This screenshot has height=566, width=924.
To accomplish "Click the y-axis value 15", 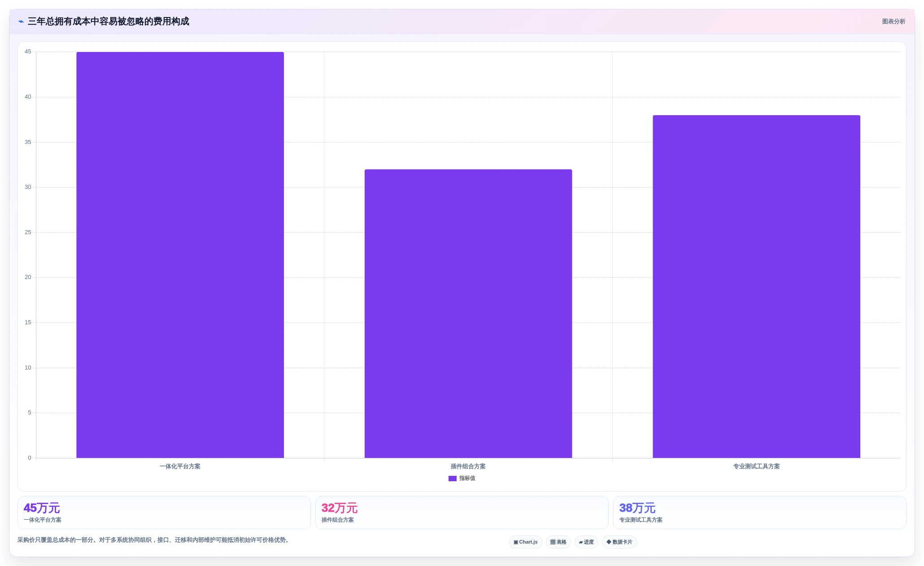I will [x=28, y=322].
